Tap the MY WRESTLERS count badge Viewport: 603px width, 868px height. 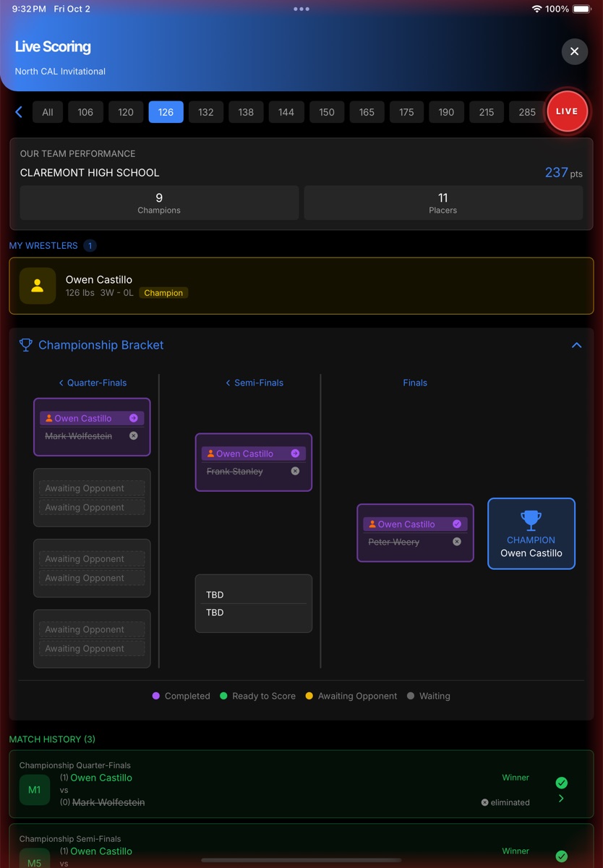point(90,246)
